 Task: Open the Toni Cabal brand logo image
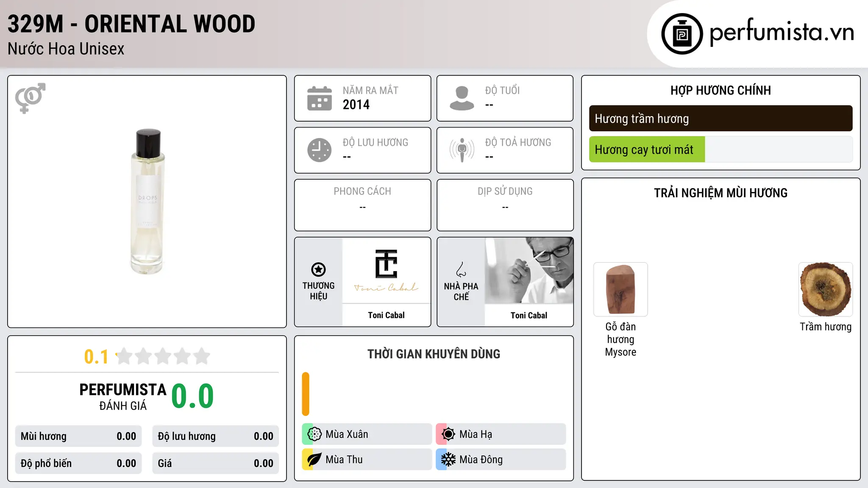[x=386, y=270]
